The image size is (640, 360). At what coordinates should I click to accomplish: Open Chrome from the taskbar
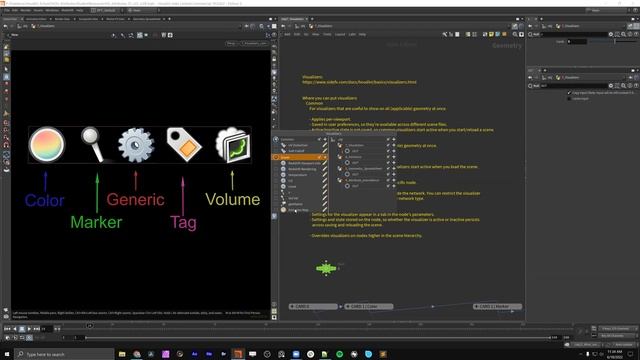pyautogui.click(x=137, y=354)
